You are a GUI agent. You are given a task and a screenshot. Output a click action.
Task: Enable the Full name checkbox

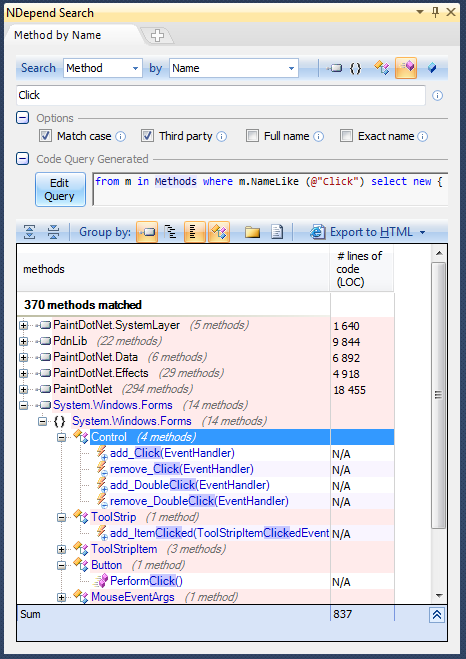[252, 136]
